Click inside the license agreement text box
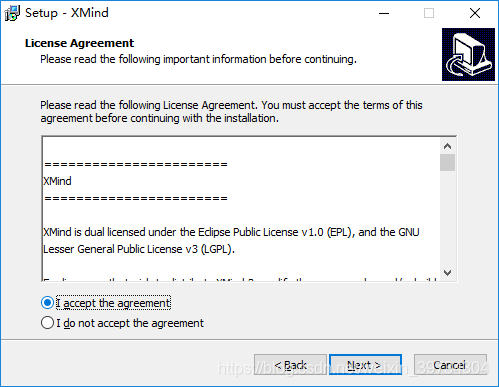Screen dimensions: 499x387 [x=241, y=209]
